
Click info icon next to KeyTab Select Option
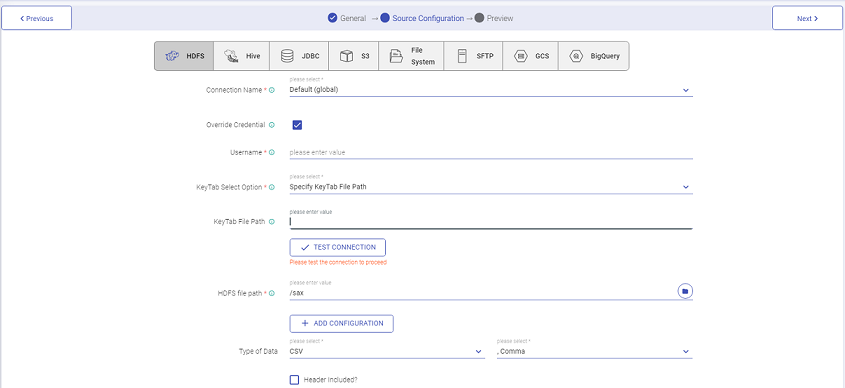[x=272, y=187]
